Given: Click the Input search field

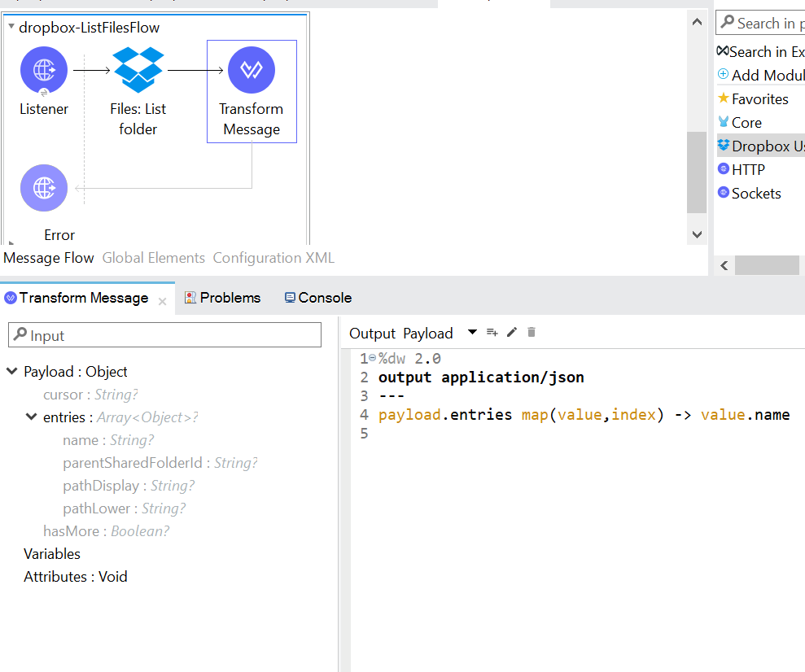Looking at the screenshot, I should pos(165,335).
